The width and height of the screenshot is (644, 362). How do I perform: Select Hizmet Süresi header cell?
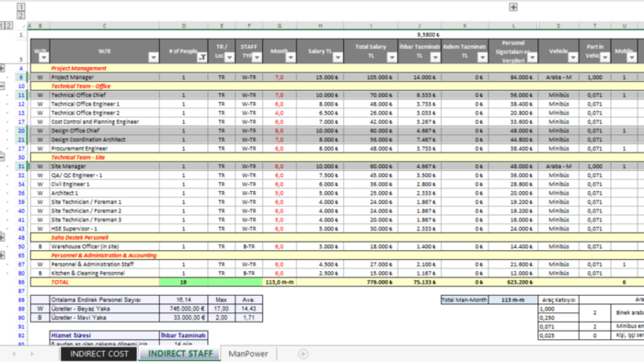coord(104,335)
